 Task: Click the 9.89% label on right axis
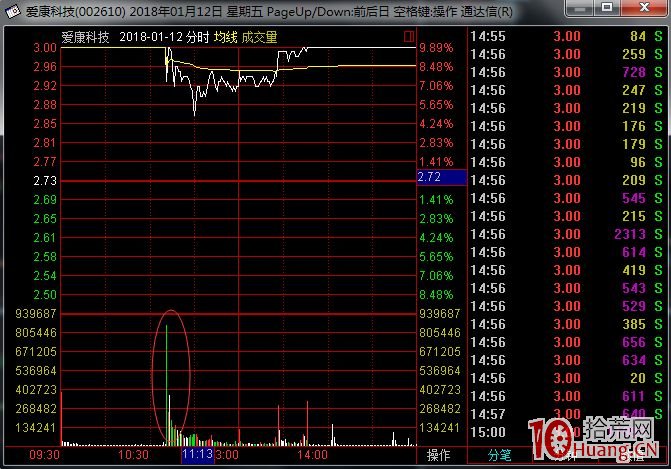(436, 47)
